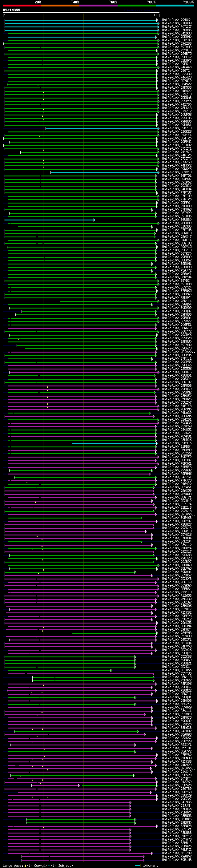The image size is (197, 868).
Task: Select label UniRef100_A9SG82
Action: point(177,470)
